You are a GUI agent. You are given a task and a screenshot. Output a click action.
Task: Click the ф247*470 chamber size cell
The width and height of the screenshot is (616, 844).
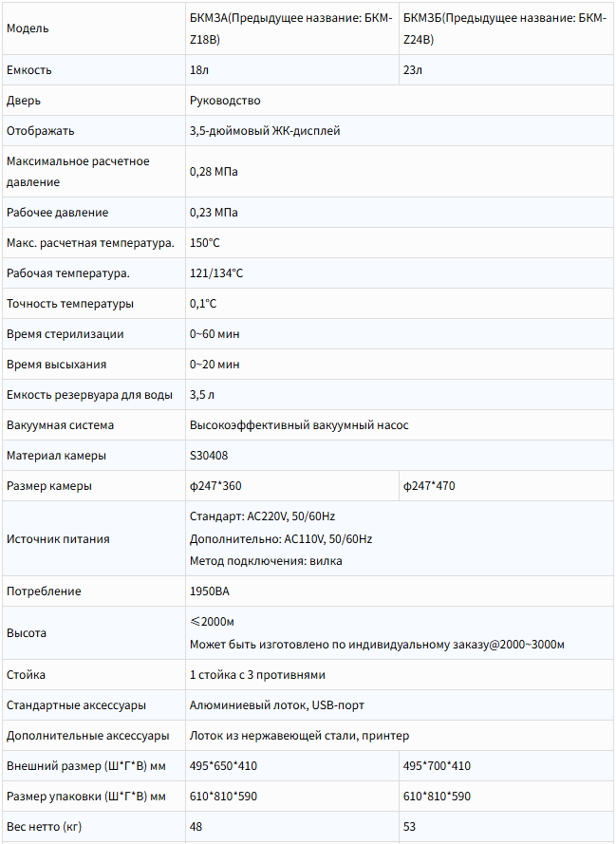coord(506,486)
